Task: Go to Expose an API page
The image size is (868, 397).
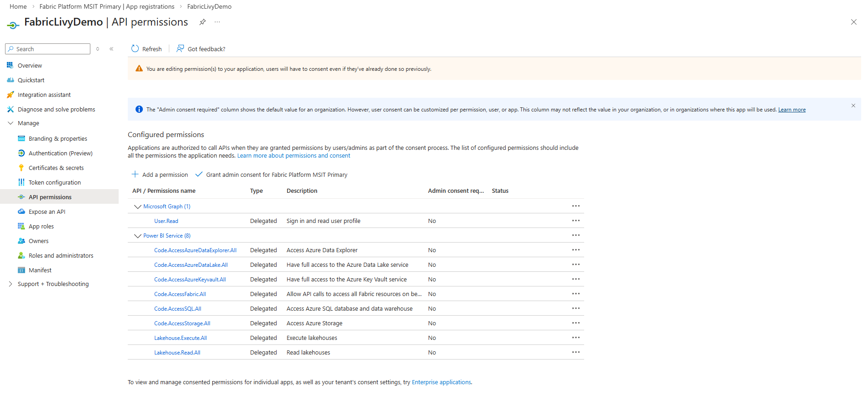Action: pyautogui.click(x=47, y=212)
